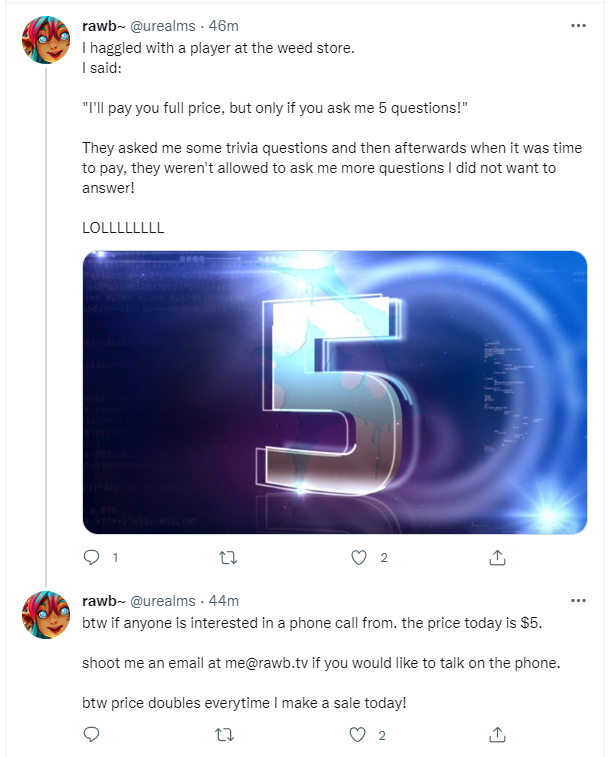This screenshot has width=609, height=757.
Task: Open rawb~ avatar on the first tweet
Action: coord(46,40)
